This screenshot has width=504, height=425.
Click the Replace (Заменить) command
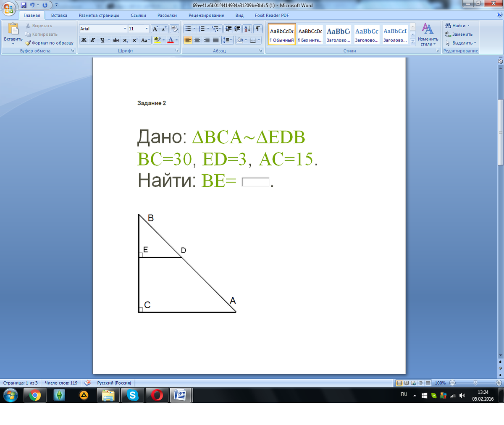click(x=459, y=34)
